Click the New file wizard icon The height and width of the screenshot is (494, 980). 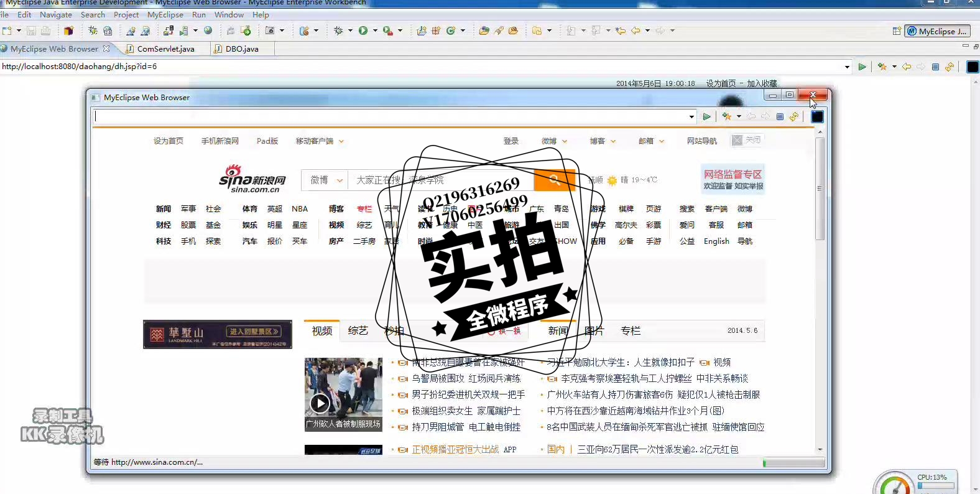pos(7,30)
